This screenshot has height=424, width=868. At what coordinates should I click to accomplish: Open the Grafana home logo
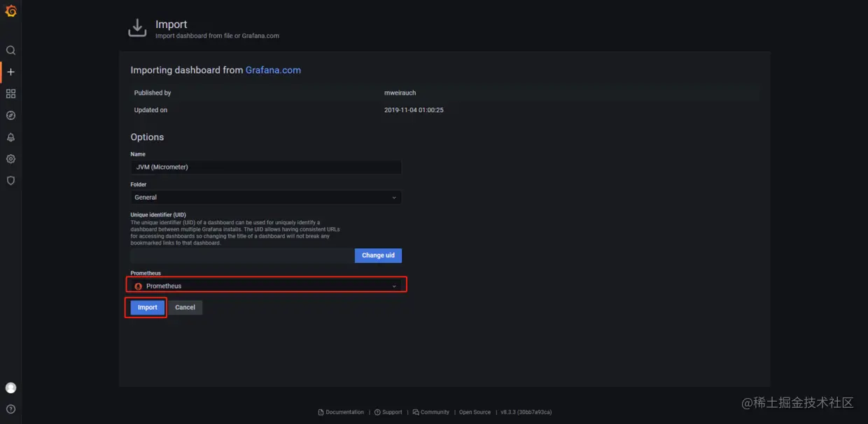10,11
